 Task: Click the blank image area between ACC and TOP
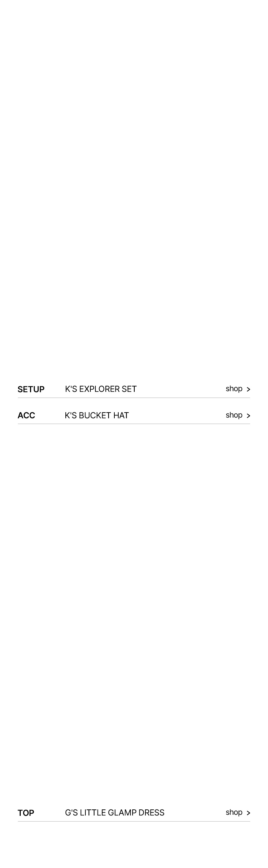[134, 614]
